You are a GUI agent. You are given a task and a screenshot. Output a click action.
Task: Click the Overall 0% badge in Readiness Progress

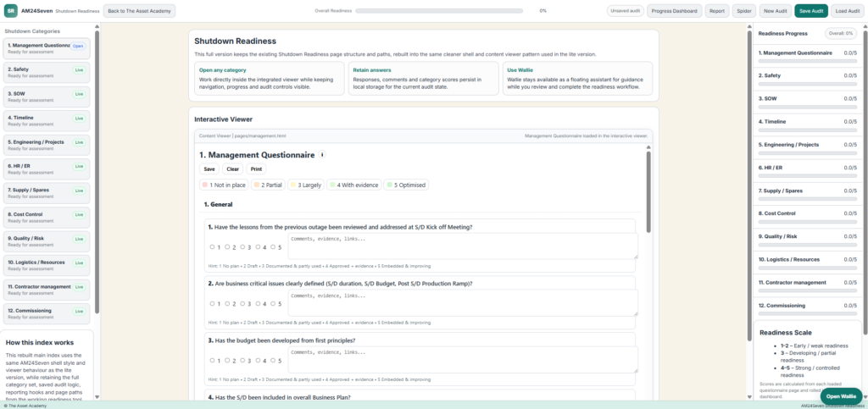click(839, 34)
